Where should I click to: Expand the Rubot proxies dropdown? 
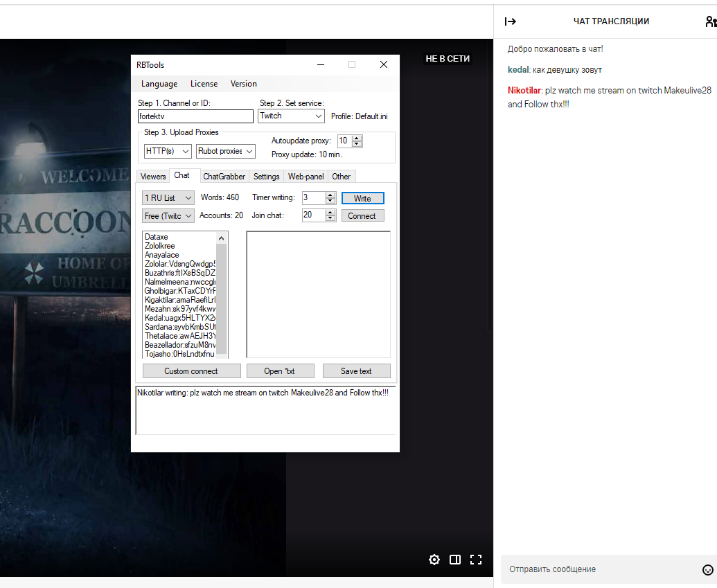pos(226,151)
